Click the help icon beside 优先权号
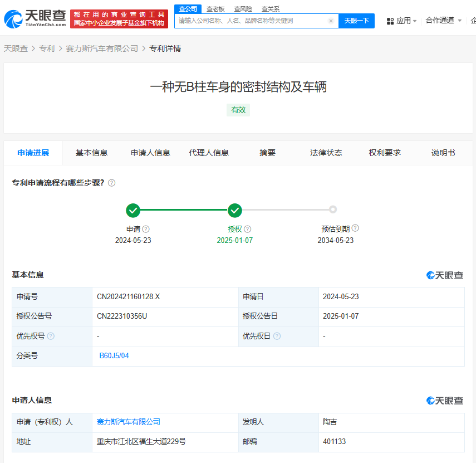Viewport: 476px width, 463px height. pos(51,337)
